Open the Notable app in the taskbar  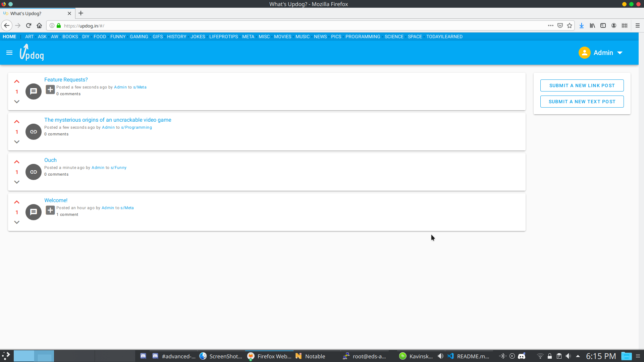(x=310, y=356)
